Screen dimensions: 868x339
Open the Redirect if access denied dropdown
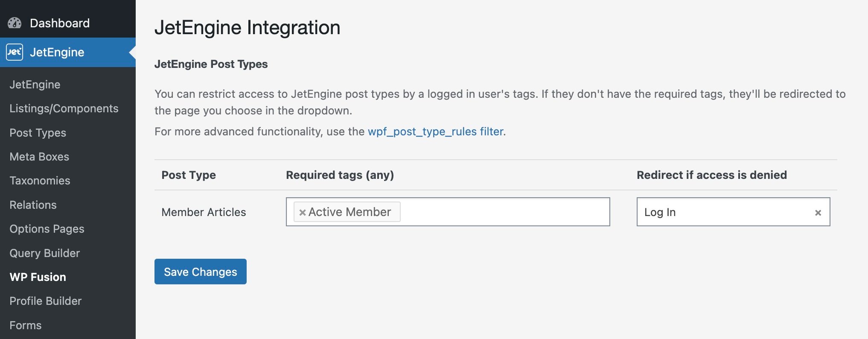(x=733, y=212)
